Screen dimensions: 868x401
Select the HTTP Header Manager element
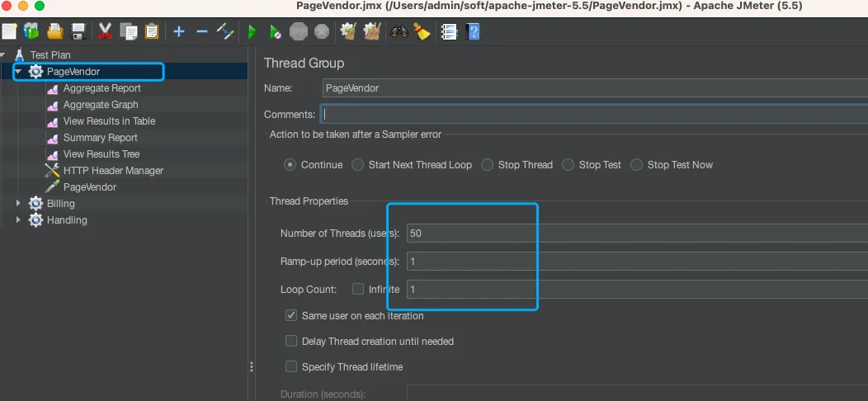pyautogui.click(x=114, y=171)
